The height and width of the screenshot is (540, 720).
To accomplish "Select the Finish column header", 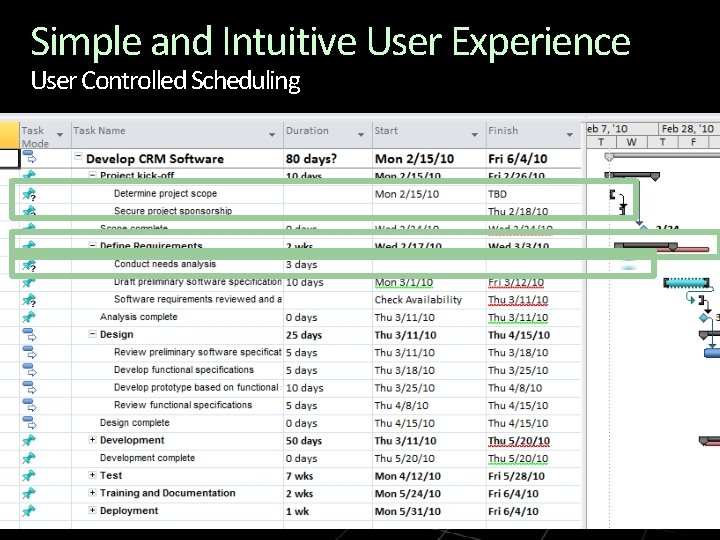I will [534, 135].
